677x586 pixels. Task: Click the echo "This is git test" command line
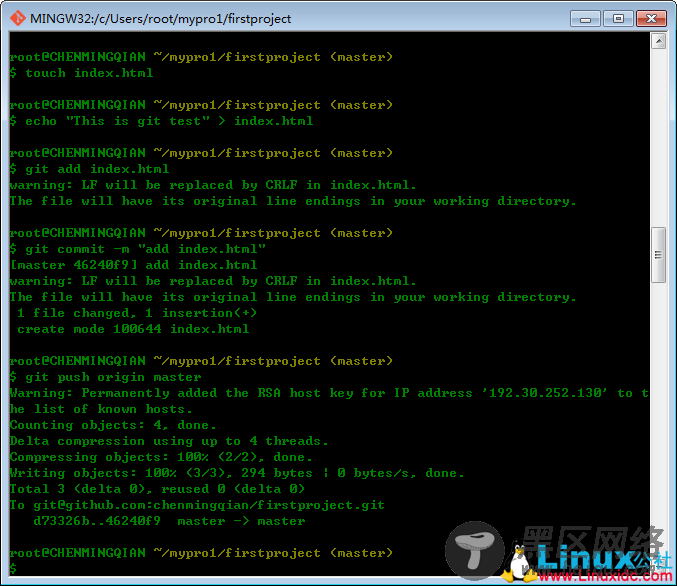point(161,121)
